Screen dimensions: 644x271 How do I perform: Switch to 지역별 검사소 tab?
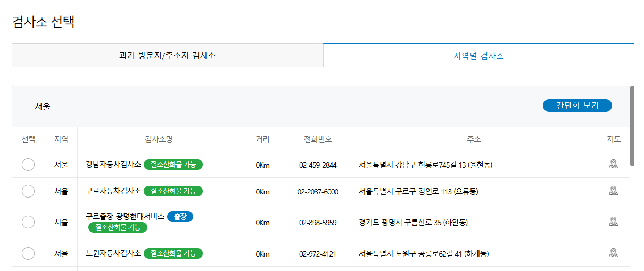pos(478,55)
